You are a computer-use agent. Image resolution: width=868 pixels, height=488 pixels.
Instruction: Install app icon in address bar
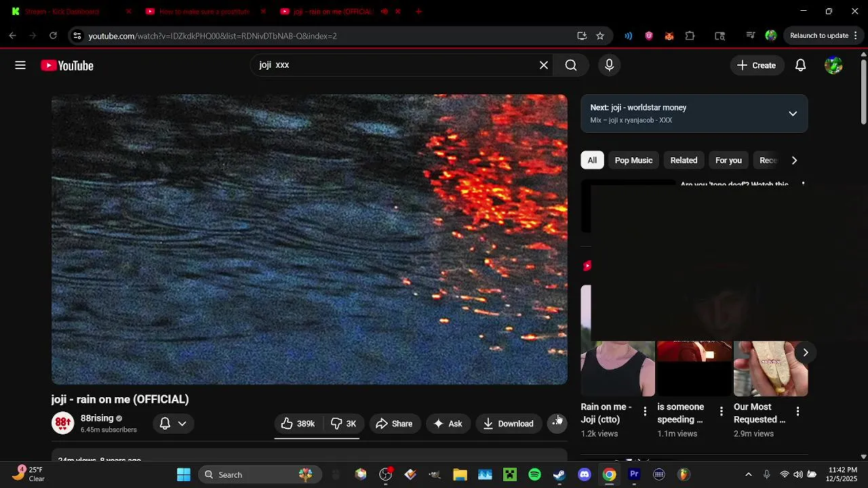[582, 35]
